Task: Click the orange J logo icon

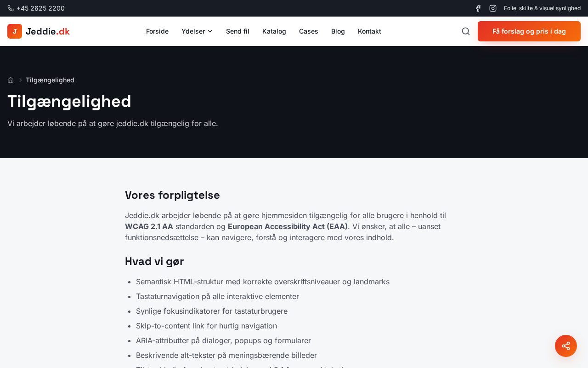Action: 15,31
